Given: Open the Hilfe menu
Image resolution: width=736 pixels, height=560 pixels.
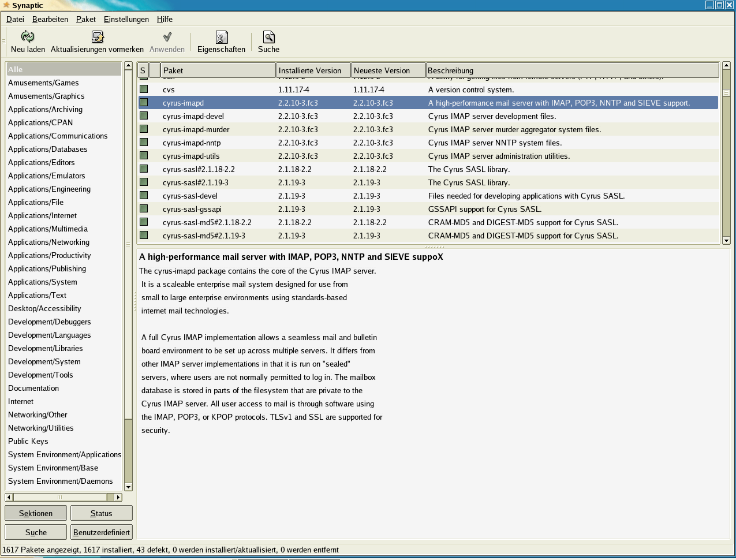Looking at the screenshot, I should [x=165, y=19].
